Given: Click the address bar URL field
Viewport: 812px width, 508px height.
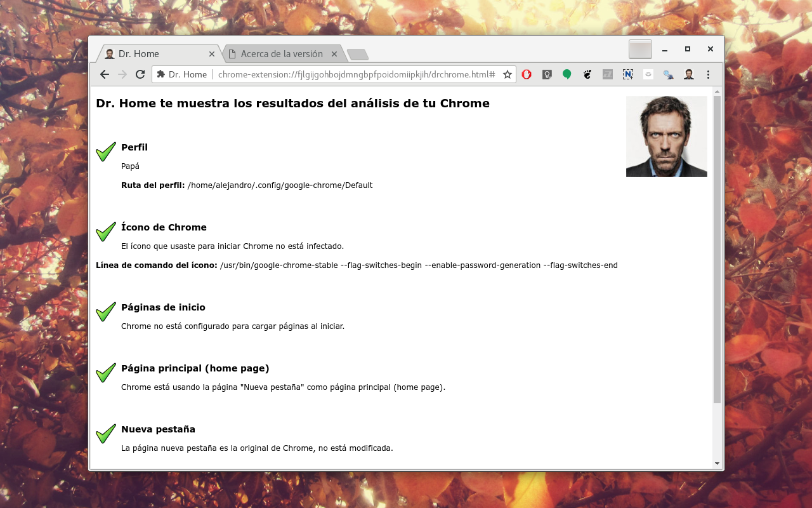Looking at the screenshot, I should pos(355,74).
